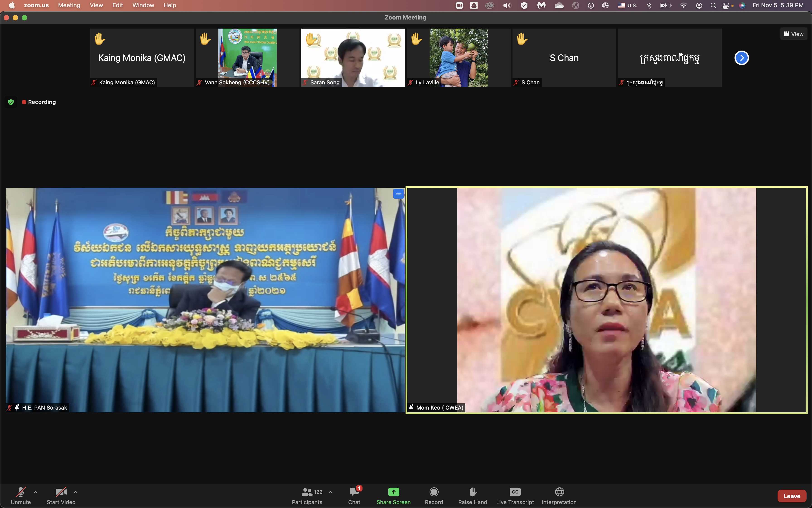Screen dimensions: 812x508
Task: Click H.E. PAN Sorasak video panel
Action: point(205,300)
